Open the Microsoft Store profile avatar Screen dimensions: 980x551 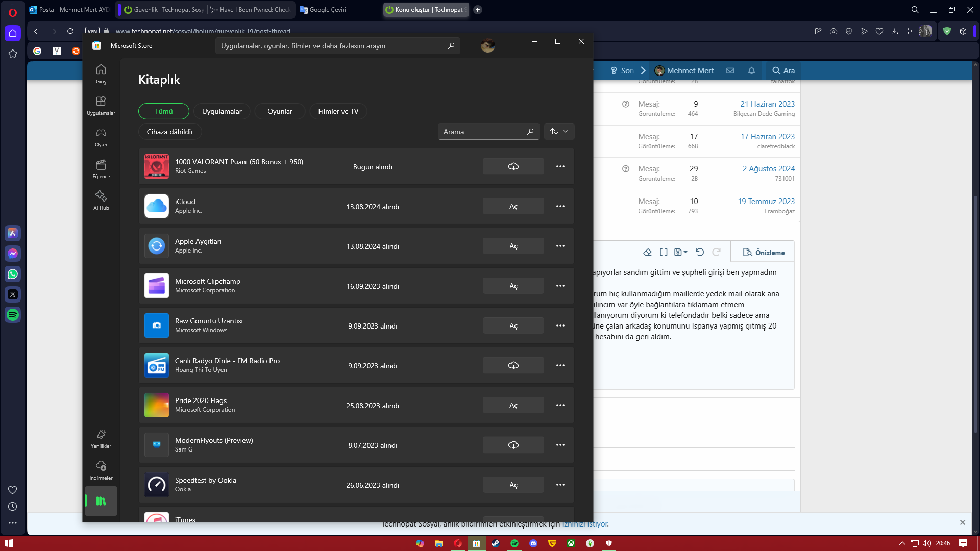point(487,46)
